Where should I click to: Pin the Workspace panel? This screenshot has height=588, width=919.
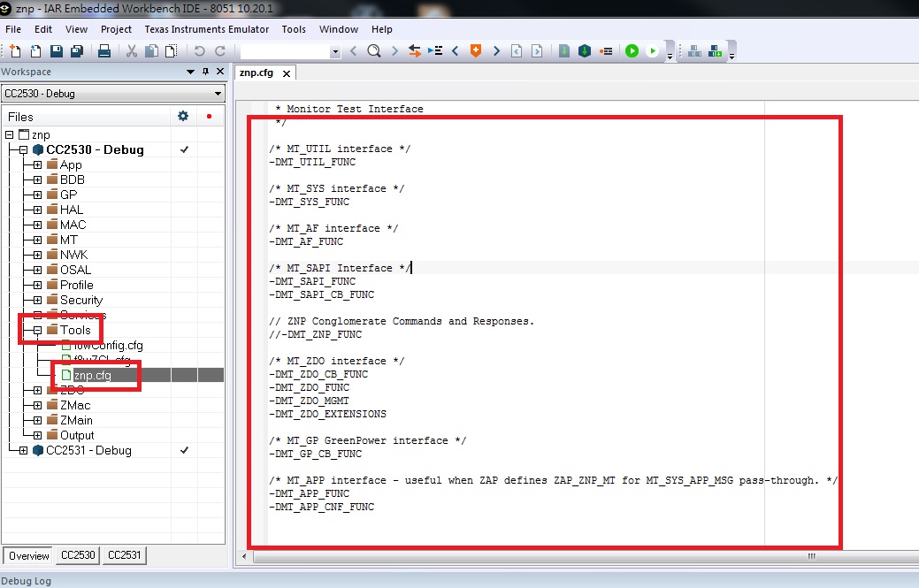205,72
